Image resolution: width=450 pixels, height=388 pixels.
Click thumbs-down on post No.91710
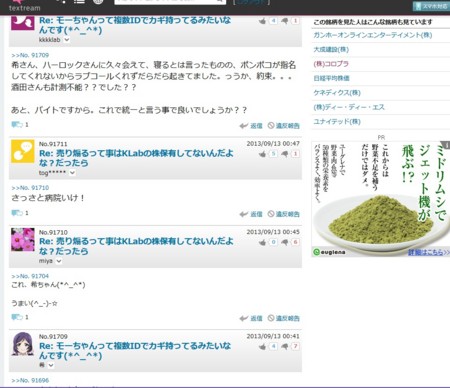point(284,242)
